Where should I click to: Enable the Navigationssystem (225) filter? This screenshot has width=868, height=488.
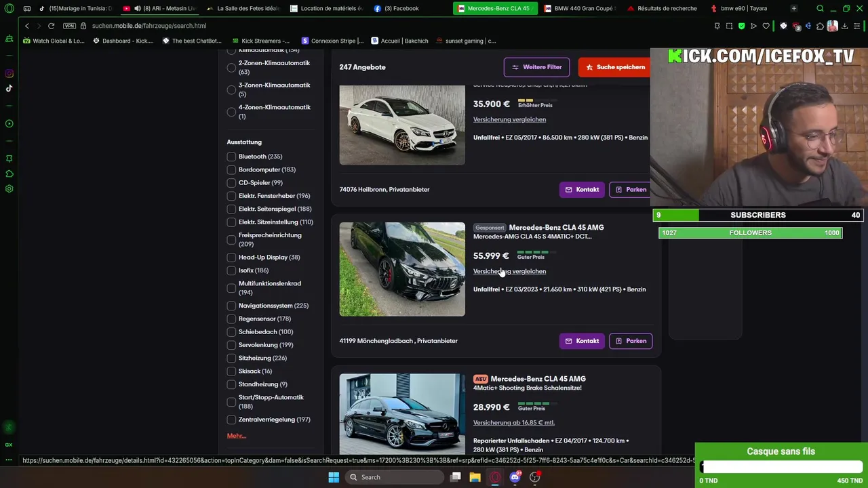tap(231, 306)
